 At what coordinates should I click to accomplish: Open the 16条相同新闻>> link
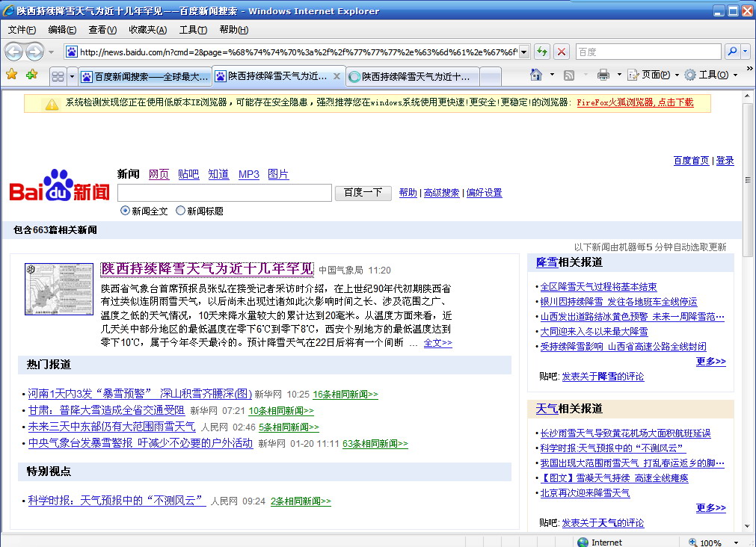(345, 395)
